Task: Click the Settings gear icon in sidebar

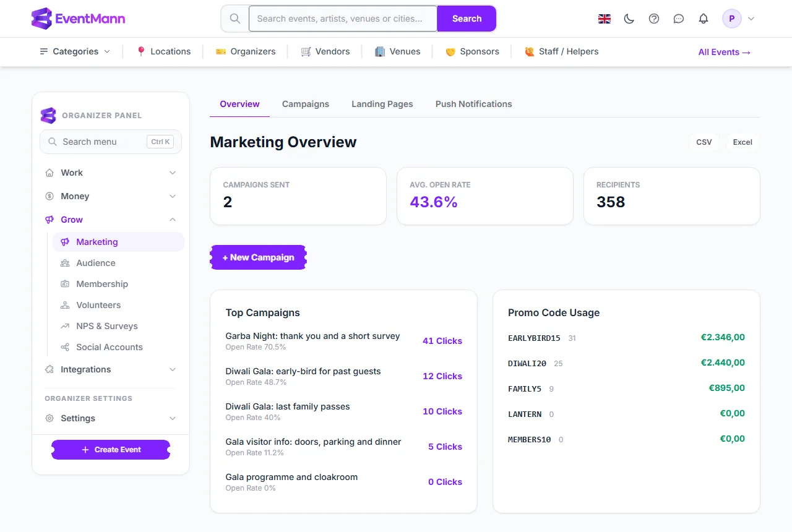Action: (x=49, y=418)
